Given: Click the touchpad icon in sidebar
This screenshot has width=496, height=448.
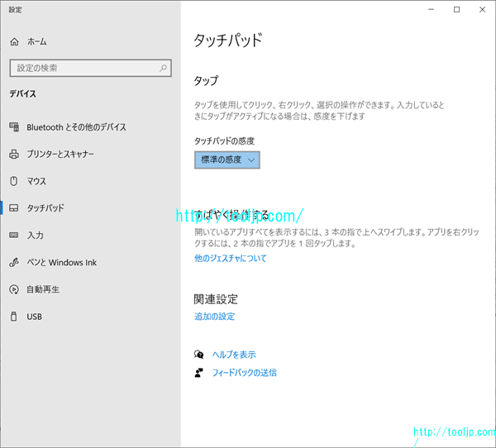Looking at the screenshot, I should click(x=13, y=207).
